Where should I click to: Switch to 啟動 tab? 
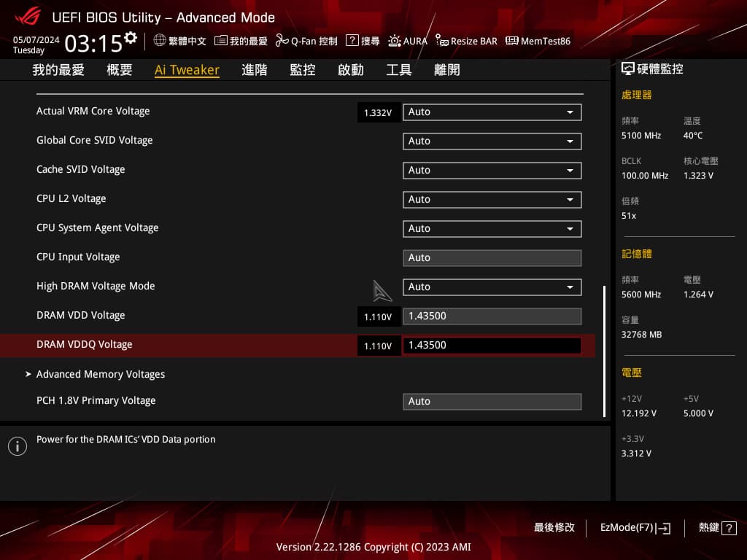[x=351, y=70]
